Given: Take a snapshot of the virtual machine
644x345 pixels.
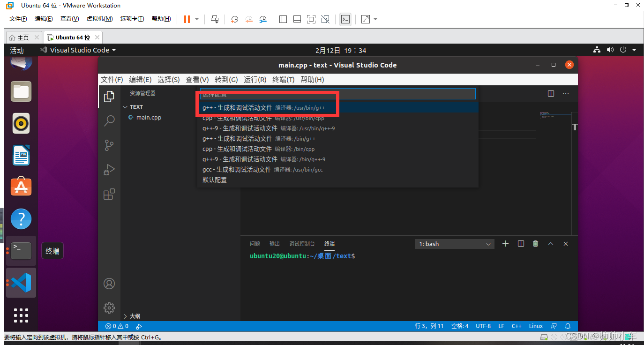Looking at the screenshot, I should (x=235, y=19).
